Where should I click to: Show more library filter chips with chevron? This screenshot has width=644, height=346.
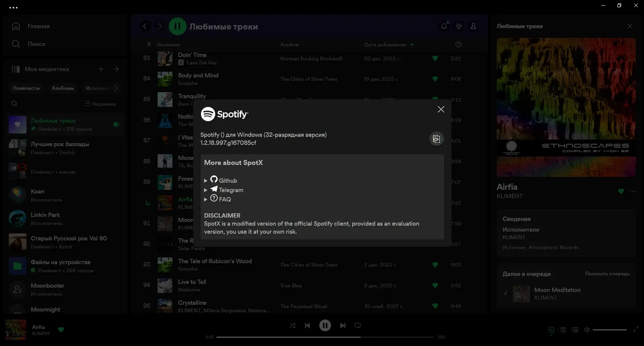point(116,88)
